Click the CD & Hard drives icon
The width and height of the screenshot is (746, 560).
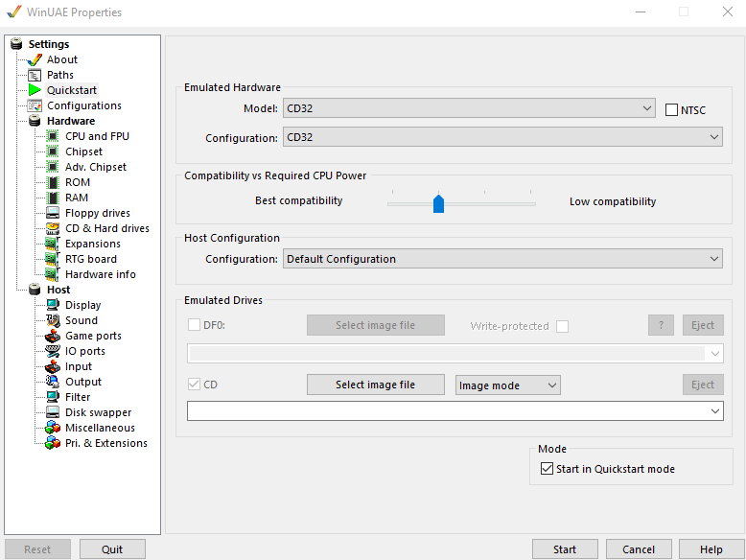(53, 228)
